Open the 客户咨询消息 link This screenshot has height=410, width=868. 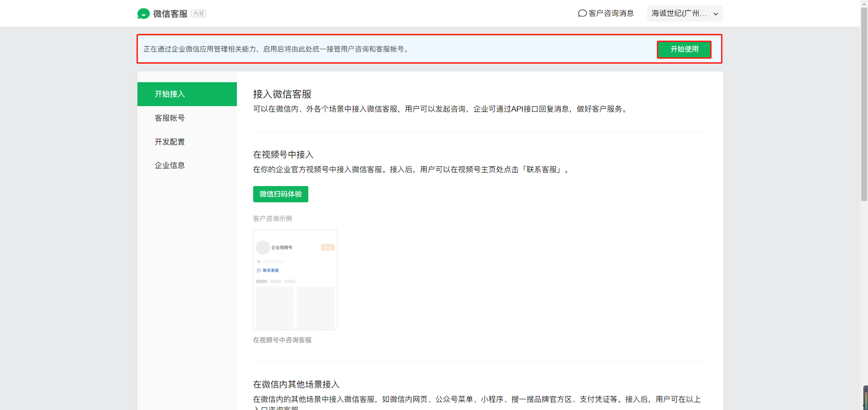point(606,14)
